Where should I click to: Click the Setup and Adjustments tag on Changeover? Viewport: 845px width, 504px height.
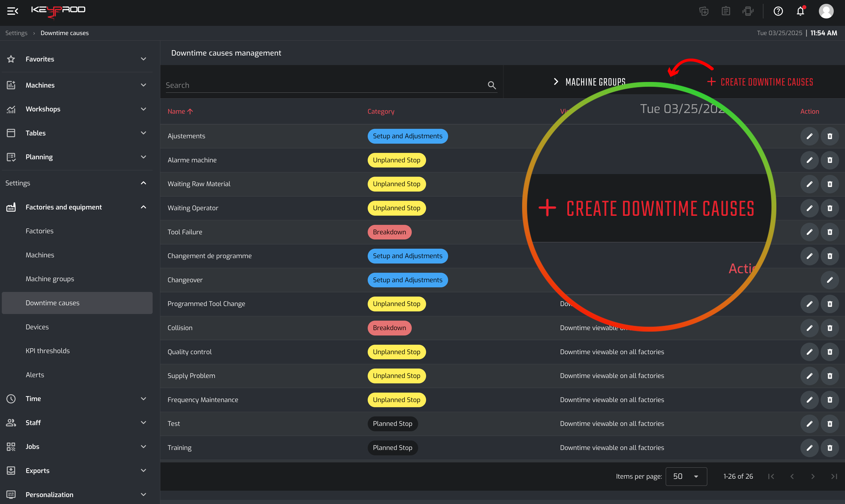point(407,280)
